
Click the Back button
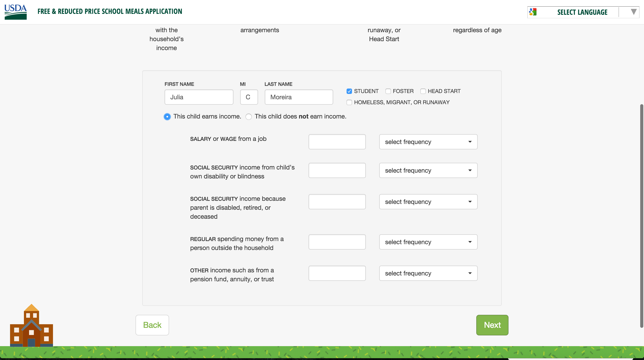coord(152,325)
